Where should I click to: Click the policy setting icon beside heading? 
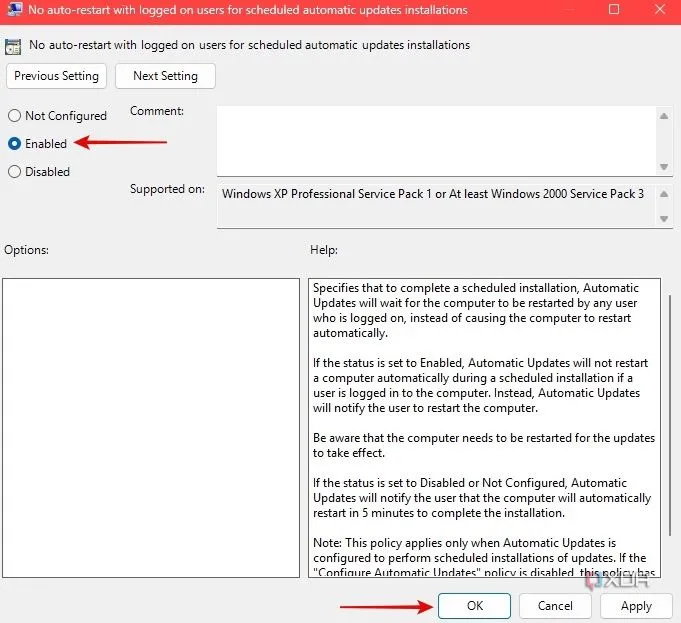click(x=13, y=46)
